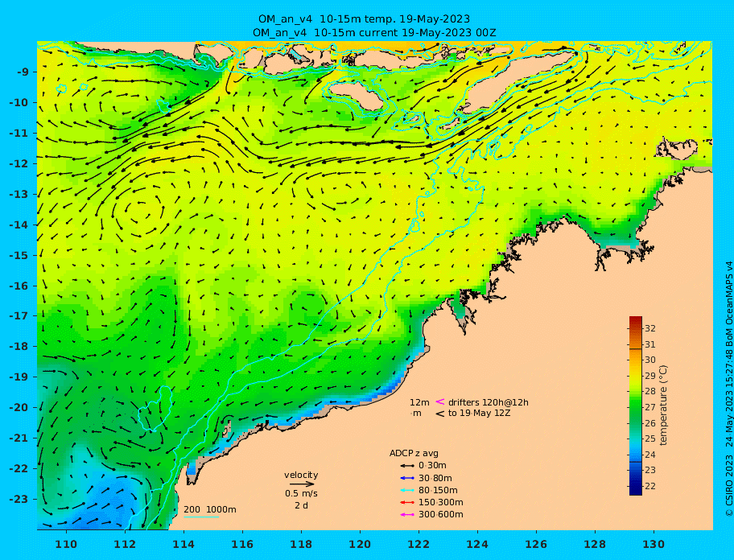Viewport: 734px width, 560px height.
Task: Click the '150-300m' legend label
Action: pyautogui.click(x=440, y=502)
